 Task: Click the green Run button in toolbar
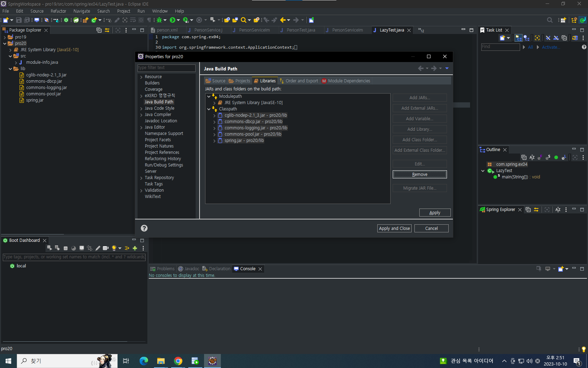(172, 20)
